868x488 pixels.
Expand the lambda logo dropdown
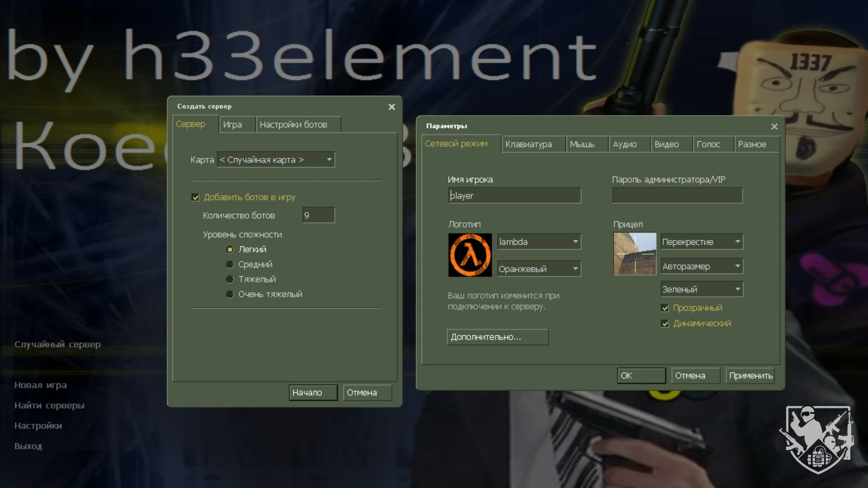click(x=539, y=242)
